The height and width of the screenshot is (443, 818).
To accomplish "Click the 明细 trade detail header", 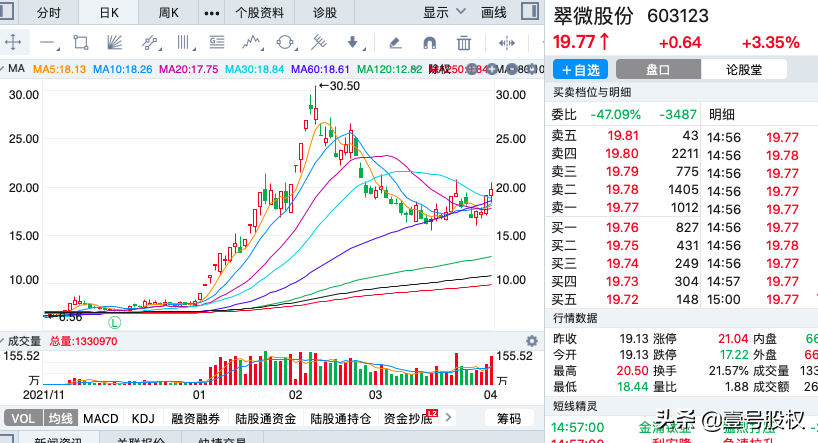I will 721,114.
